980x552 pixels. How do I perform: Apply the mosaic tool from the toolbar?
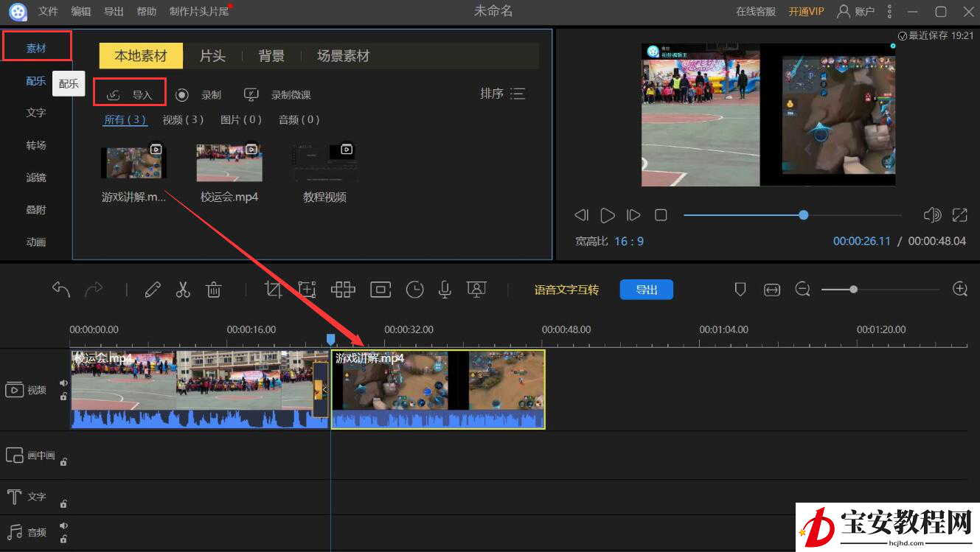click(x=343, y=290)
